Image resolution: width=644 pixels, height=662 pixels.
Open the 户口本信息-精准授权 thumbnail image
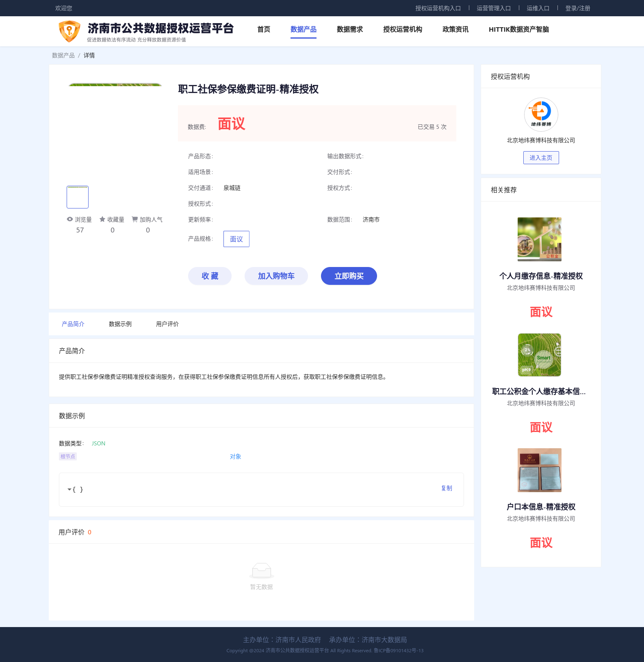tap(540, 470)
